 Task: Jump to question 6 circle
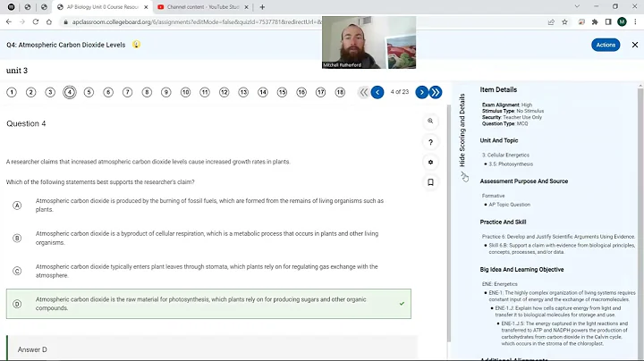(108, 92)
